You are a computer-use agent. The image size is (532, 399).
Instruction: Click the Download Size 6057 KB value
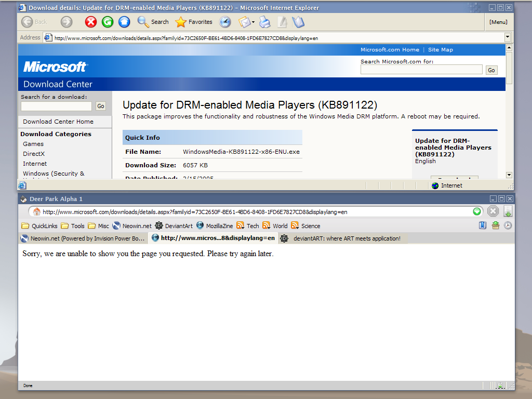(x=195, y=165)
